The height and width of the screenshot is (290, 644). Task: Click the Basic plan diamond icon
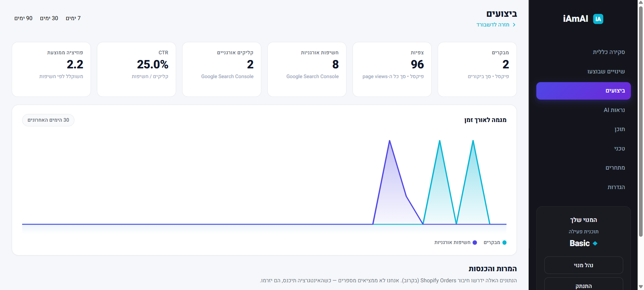(595, 243)
